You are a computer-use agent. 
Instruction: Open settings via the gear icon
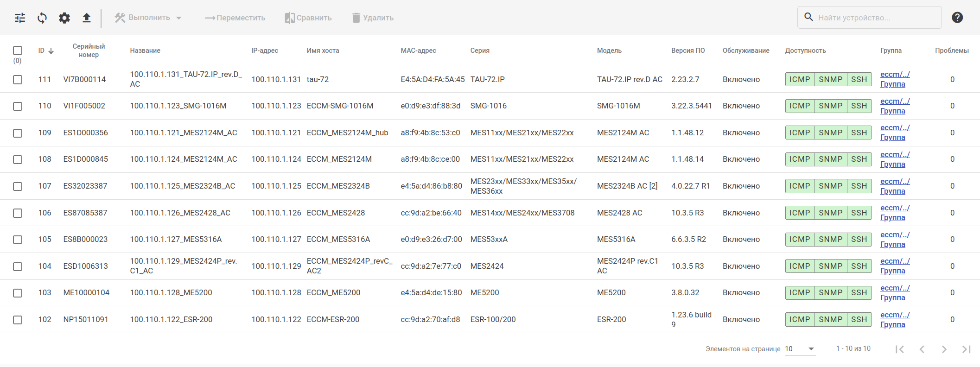tap(64, 18)
